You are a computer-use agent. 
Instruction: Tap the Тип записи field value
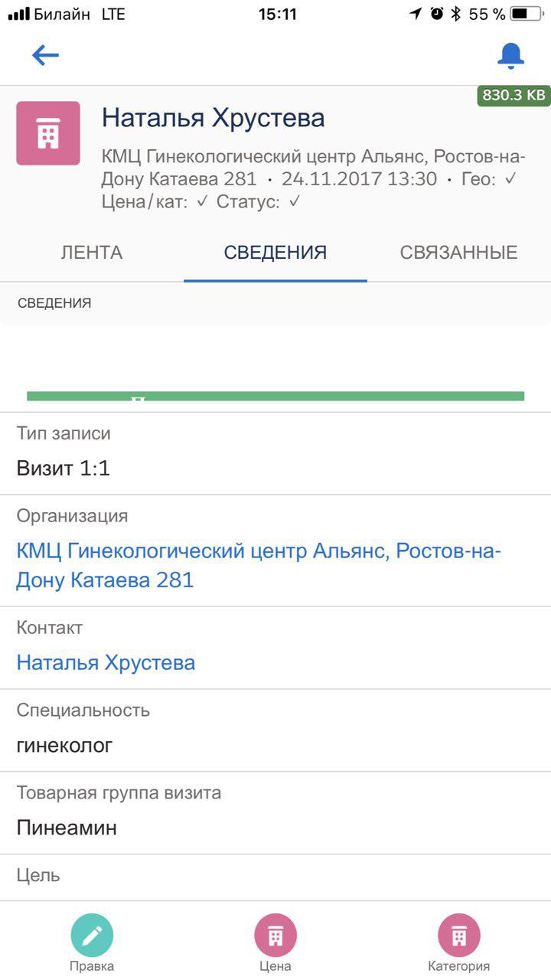coord(64,468)
